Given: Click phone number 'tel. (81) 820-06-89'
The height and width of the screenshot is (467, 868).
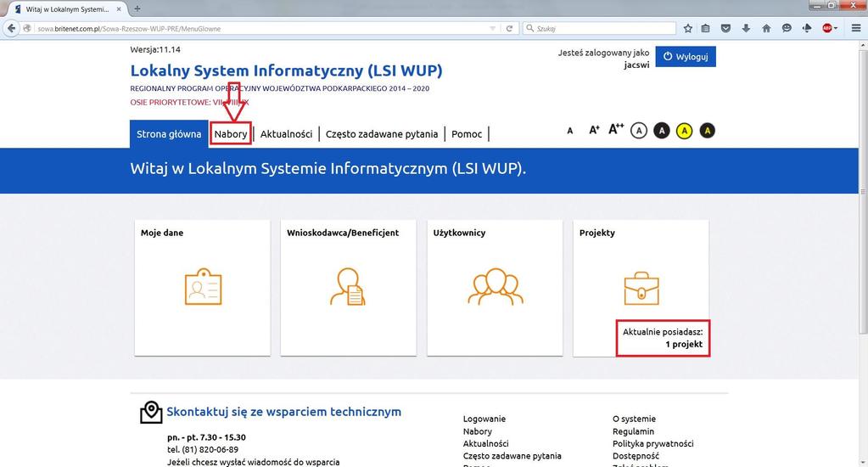Looking at the screenshot, I should [203, 450].
